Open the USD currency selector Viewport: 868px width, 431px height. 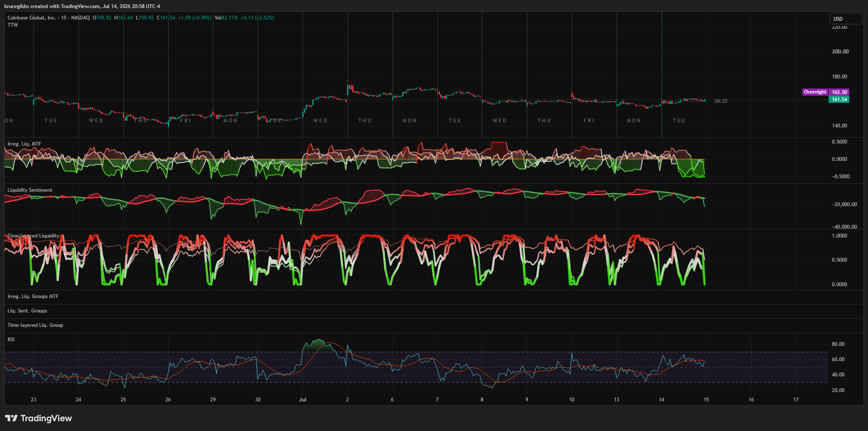click(846, 19)
